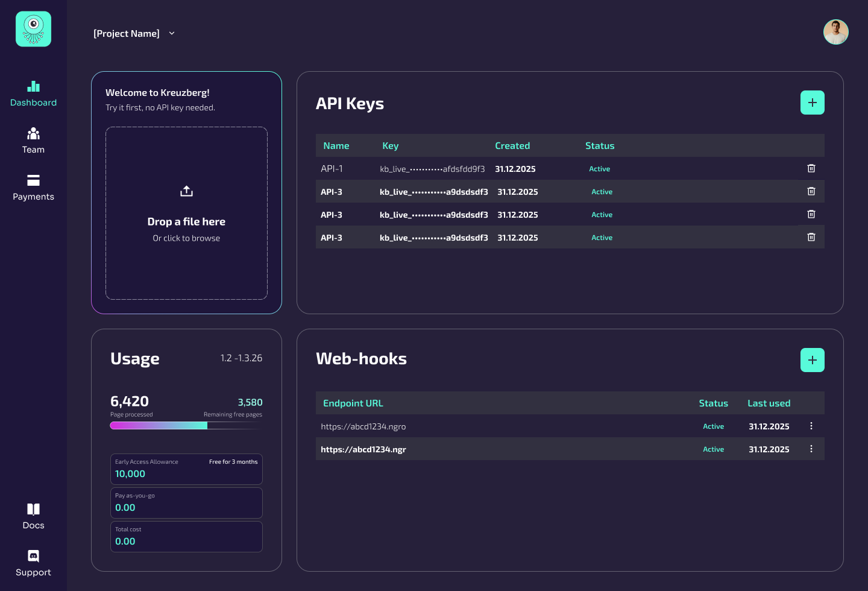Click the Endpoint URL column header

[353, 403]
